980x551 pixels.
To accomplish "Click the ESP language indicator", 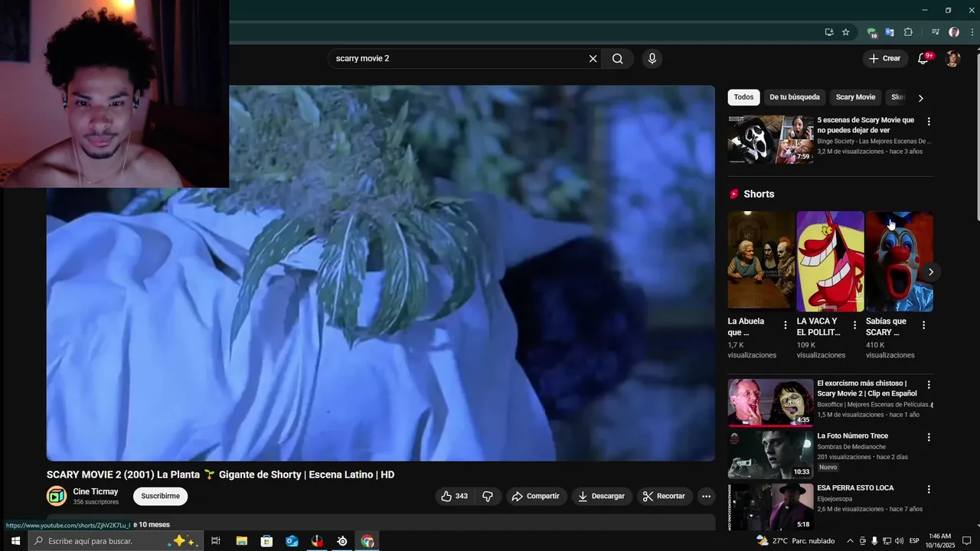I will tap(914, 541).
